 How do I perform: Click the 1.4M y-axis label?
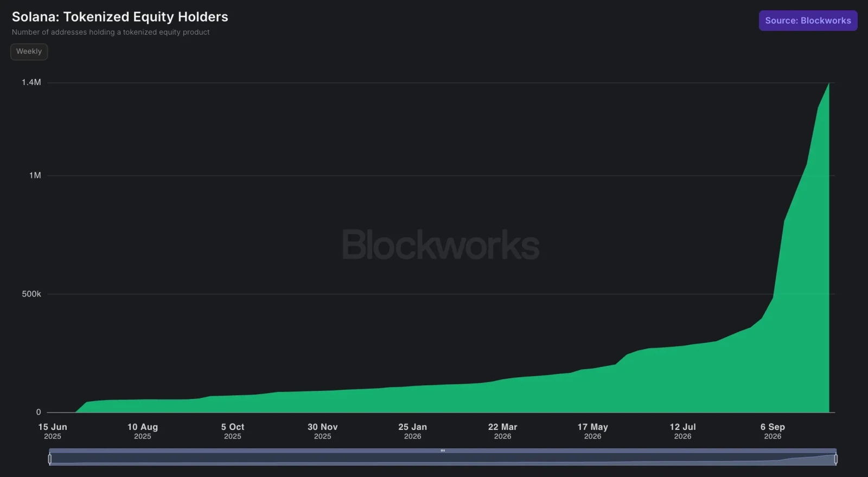(x=31, y=82)
